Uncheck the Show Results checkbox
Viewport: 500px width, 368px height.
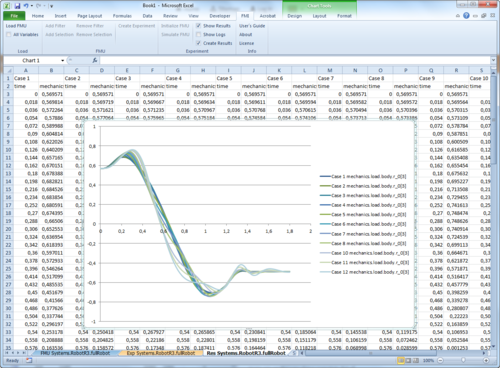coord(198,26)
